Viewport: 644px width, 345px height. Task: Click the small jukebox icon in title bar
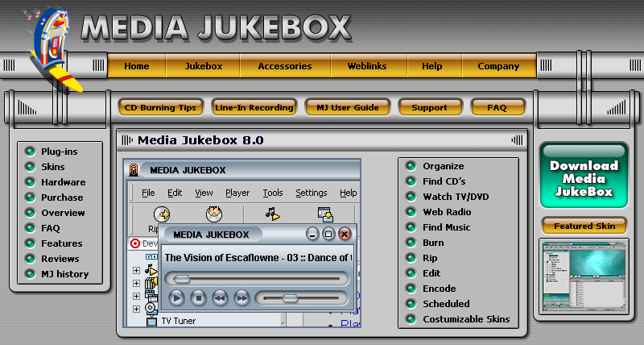134,170
